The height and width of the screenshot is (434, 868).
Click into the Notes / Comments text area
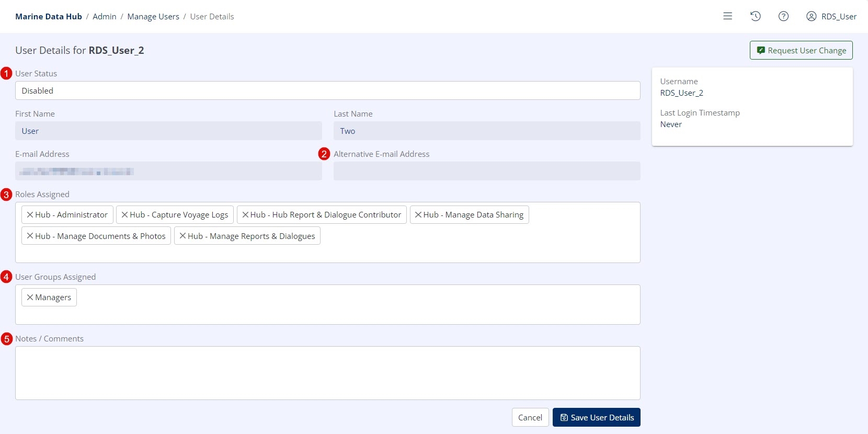tap(327, 373)
